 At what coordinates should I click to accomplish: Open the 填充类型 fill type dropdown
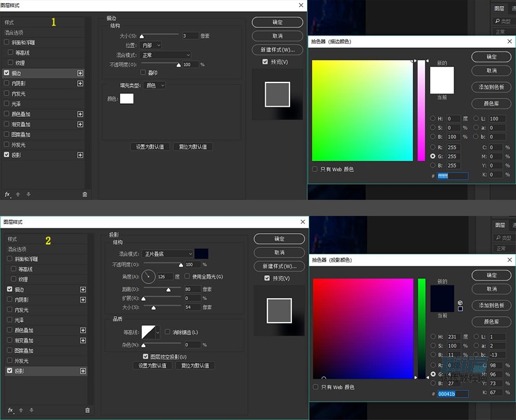click(155, 85)
